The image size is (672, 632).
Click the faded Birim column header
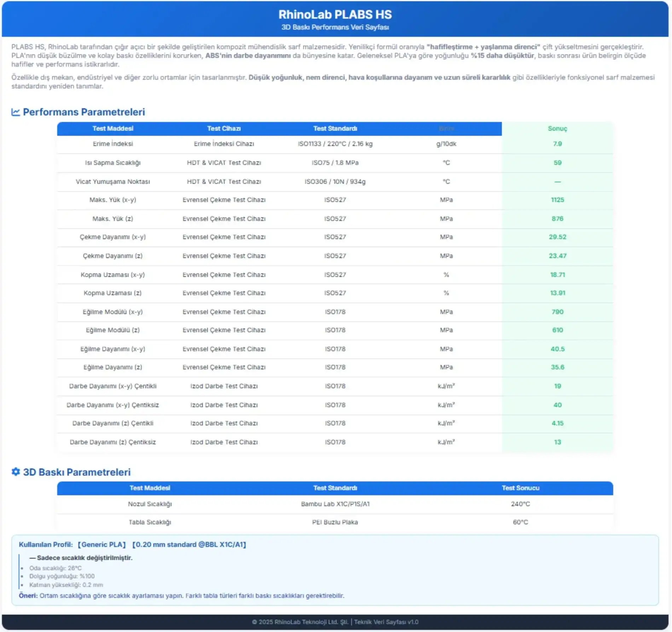pyautogui.click(x=446, y=129)
